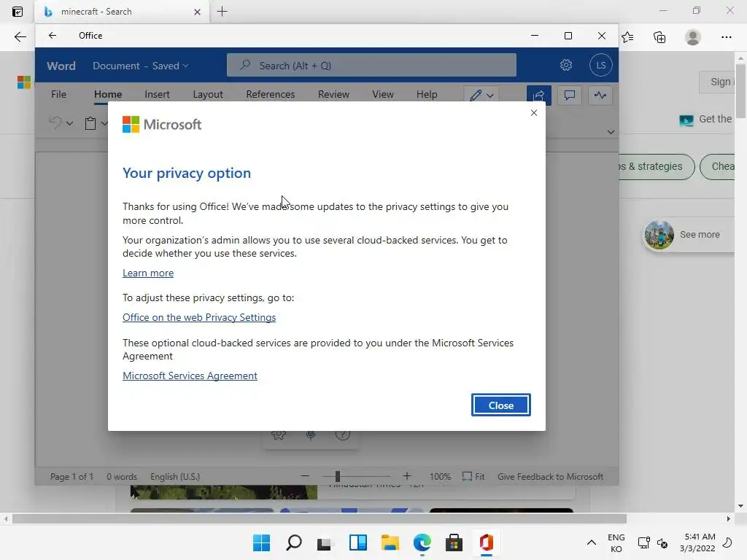Screen dimensions: 747x560
Task: Open a new browser tab
Action: (222, 12)
